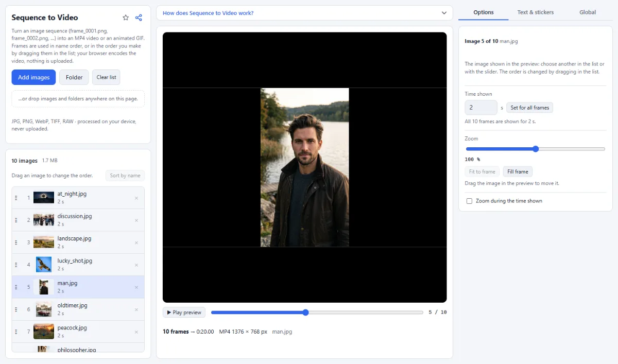Viewport: 618px width, 364px height.
Task: Click the 100 % zoom value
Action: (x=472, y=160)
